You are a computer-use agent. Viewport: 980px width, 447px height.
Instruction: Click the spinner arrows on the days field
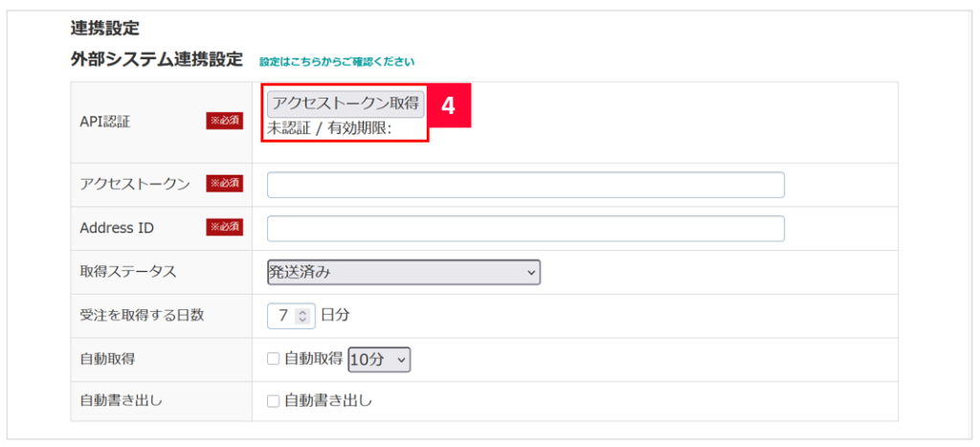pos(302,315)
